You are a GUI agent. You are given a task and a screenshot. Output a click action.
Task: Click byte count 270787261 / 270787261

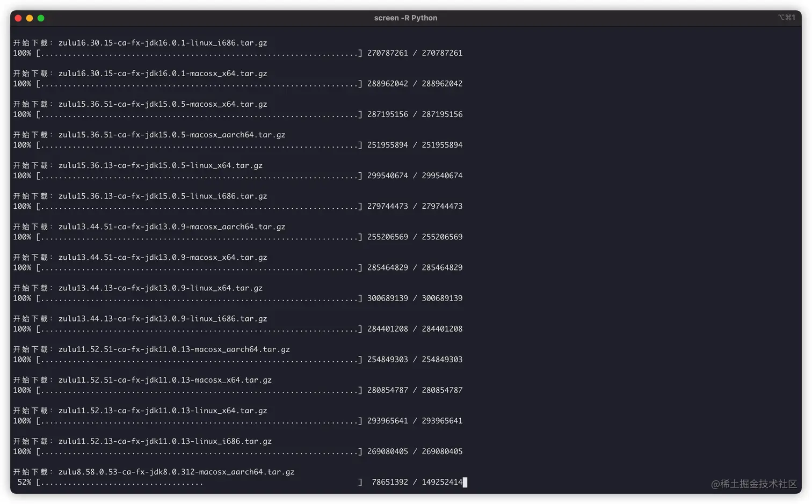pyautogui.click(x=415, y=53)
